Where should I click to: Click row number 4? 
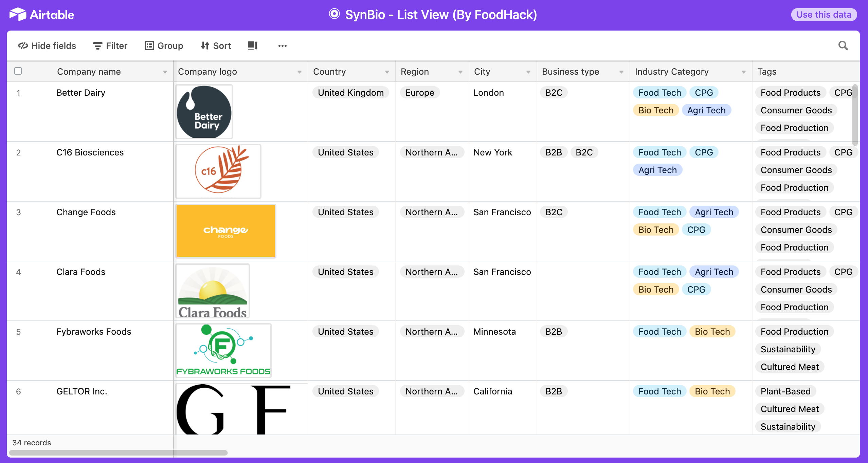pos(18,272)
